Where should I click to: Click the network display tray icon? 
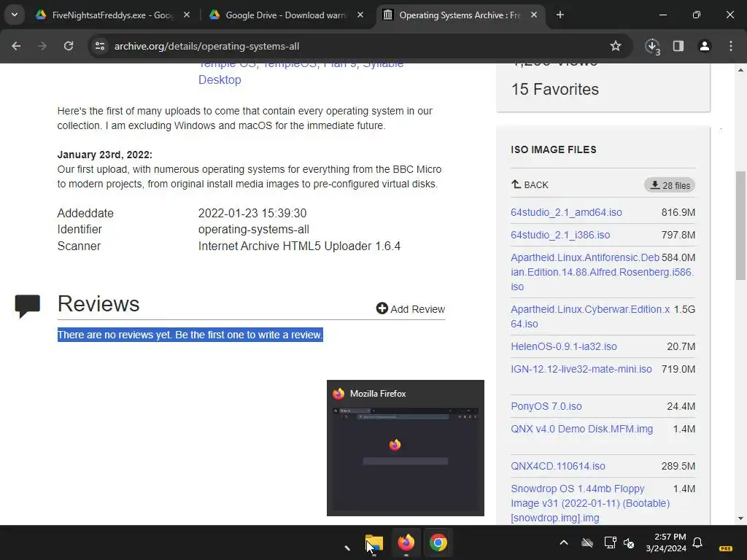(610, 542)
